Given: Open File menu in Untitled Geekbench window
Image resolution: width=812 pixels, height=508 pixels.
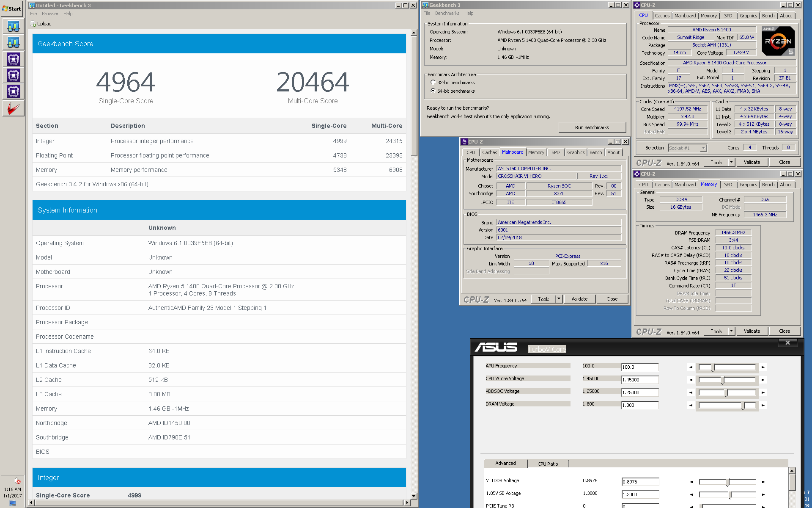Looking at the screenshot, I should click(33, 14).
